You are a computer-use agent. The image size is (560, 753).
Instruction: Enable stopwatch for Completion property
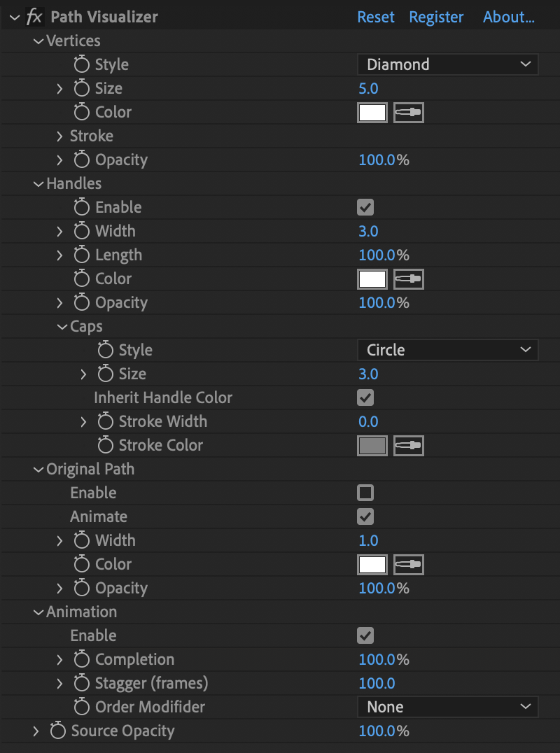pos(82,659)
